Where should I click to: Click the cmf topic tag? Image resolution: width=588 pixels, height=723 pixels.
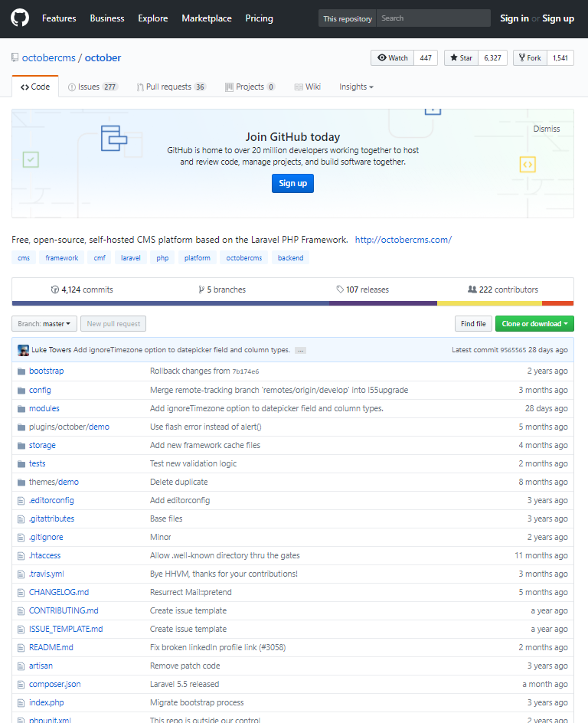click(x=100, y=258)
